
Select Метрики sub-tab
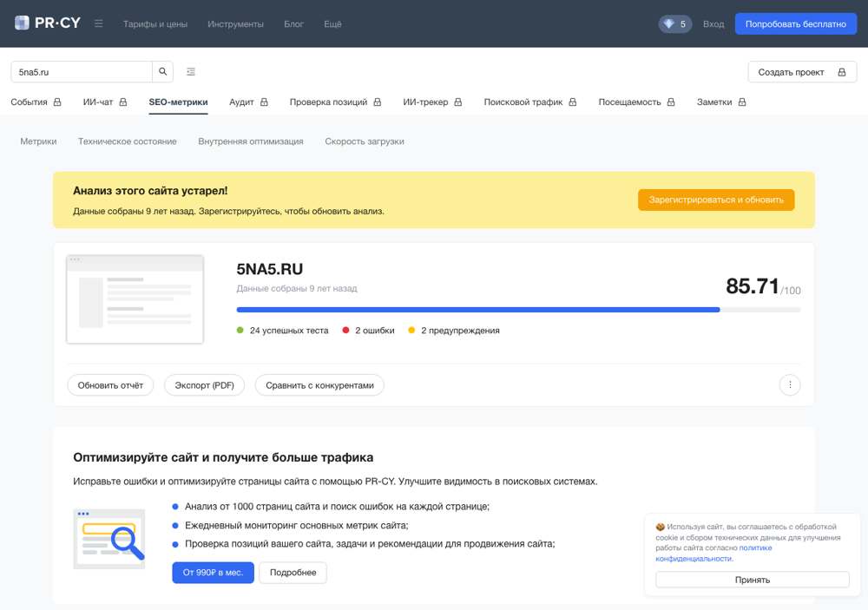[38, 141]
